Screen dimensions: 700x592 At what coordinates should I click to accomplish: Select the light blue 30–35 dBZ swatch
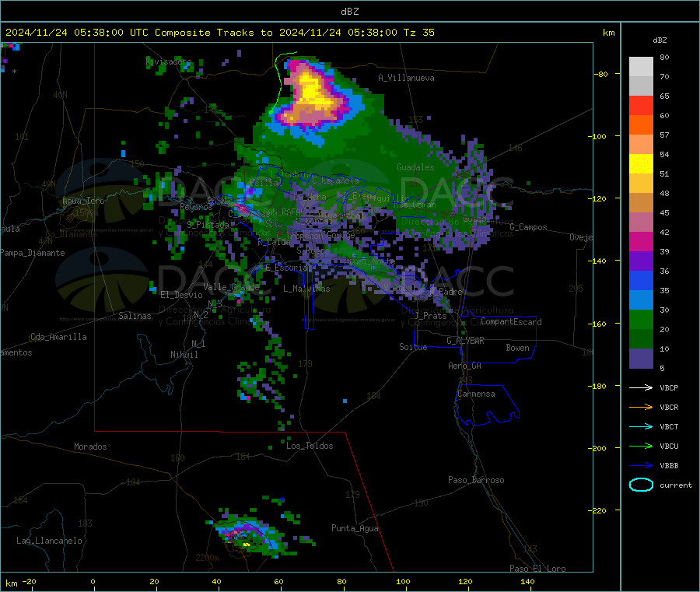641,300
